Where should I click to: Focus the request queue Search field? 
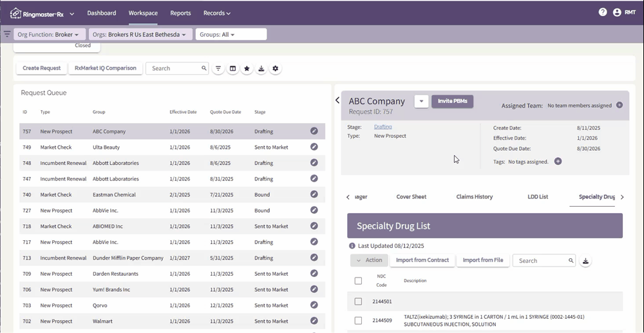pyautogui.click(x=177, y=68)
